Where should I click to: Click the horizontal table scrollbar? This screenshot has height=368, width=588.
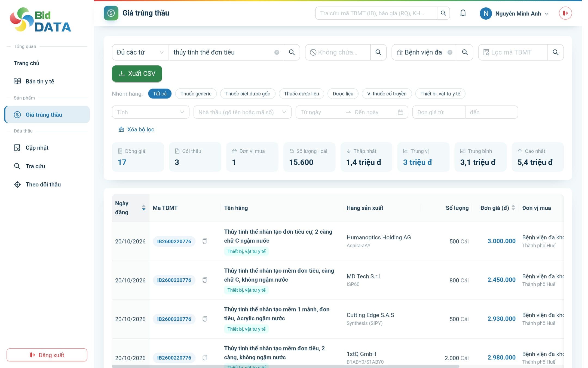coord(285,366)
